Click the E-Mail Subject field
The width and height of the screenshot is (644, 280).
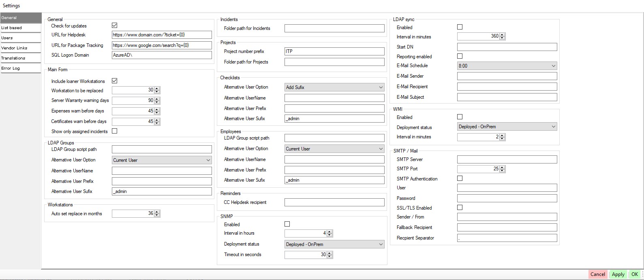(x=507, y=97)
